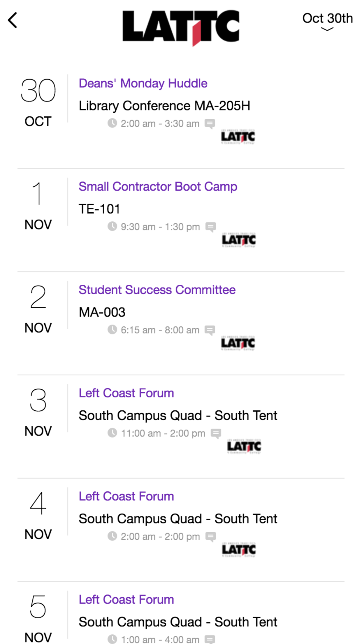Open Small Contractor Boot Camp event
Screen dimensions: 362x644
click(158, 187)
